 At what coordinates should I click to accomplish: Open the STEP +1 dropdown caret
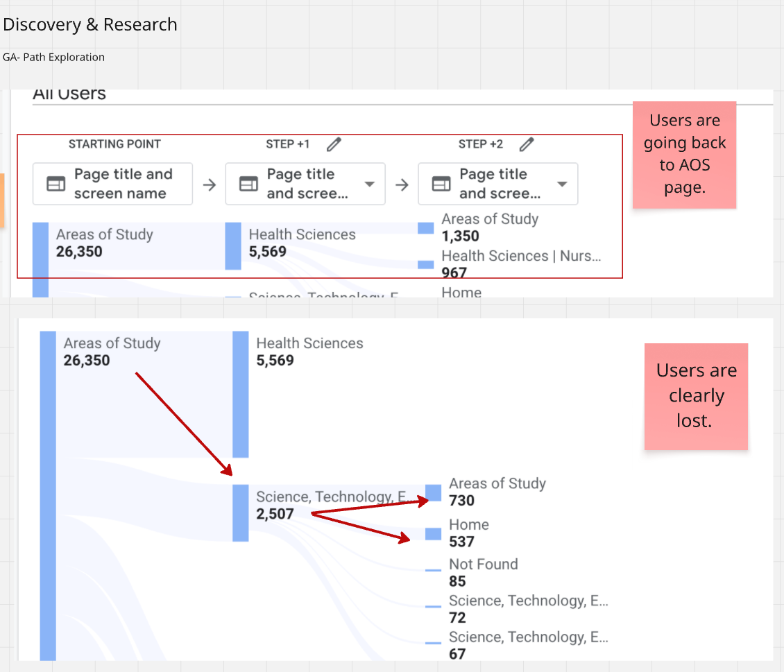(370, 184)
